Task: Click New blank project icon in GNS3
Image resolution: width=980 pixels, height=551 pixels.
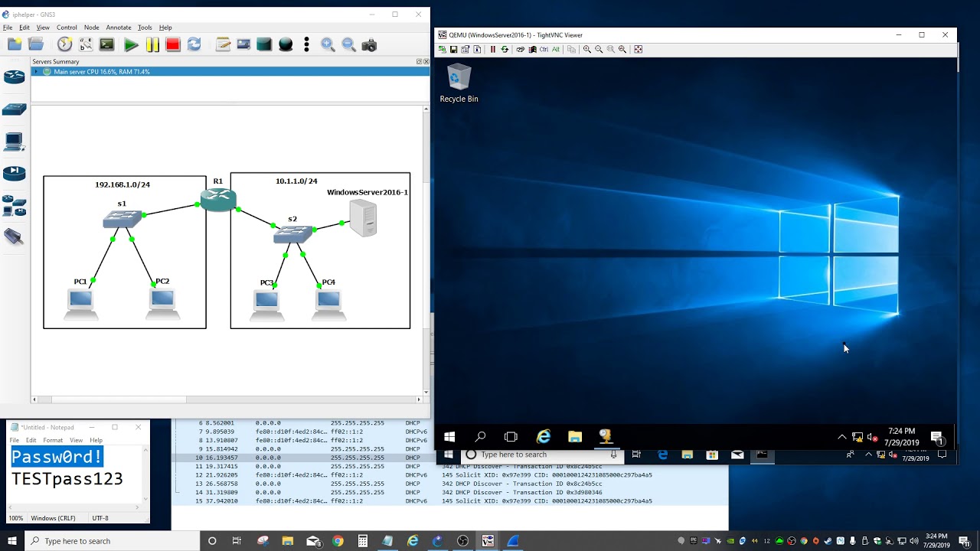Action: click(x=15, y=45)
